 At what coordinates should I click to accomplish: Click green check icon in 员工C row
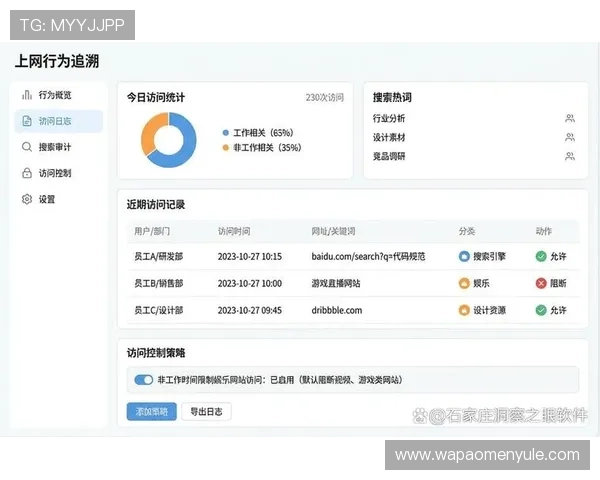541,310
